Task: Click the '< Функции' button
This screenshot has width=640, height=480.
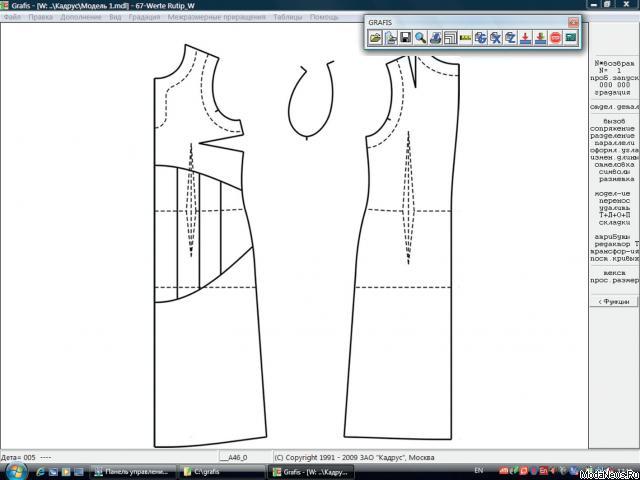Action: (614, 302)
